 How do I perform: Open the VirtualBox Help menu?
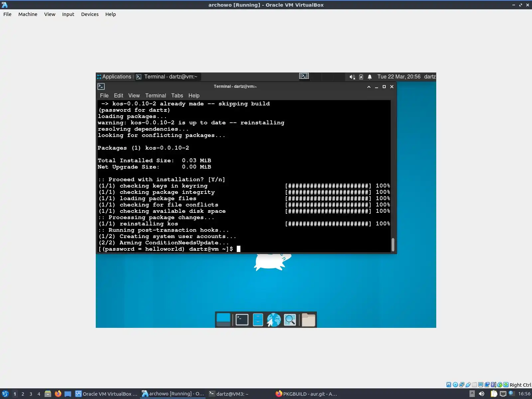111,14
